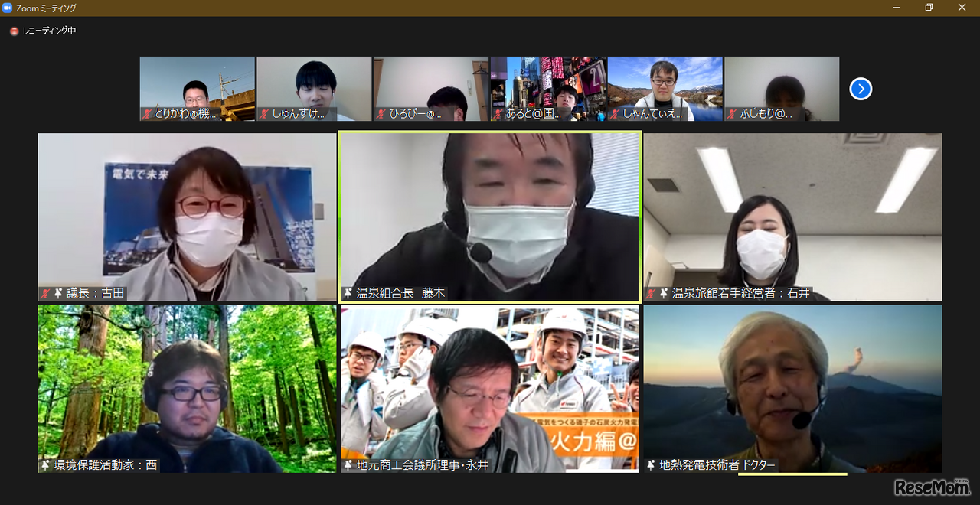Click muted mic icon on あると thumbnail
The height and width of the screenshot is (505, 980).
[498, 114]
